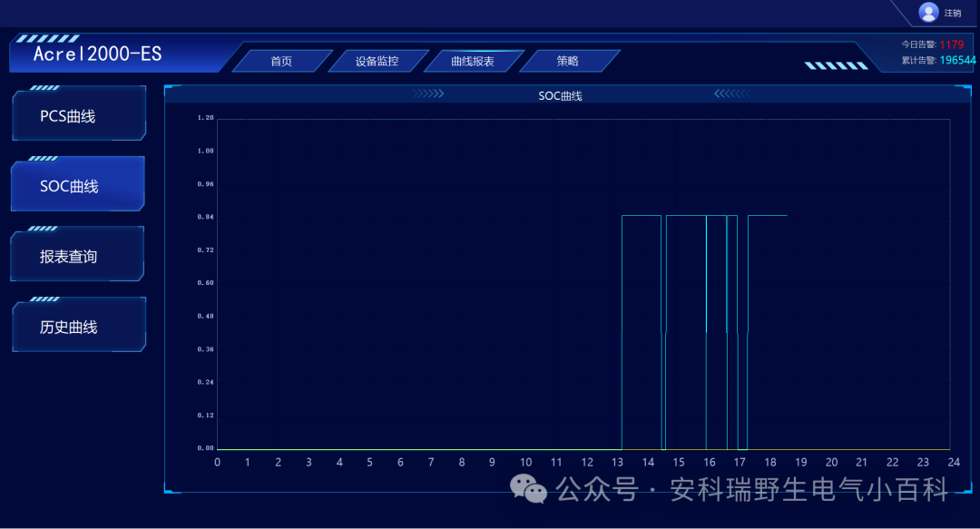Click y-axis label 1.20
Viewport: 980px width, 529px height.
point(206,118)
